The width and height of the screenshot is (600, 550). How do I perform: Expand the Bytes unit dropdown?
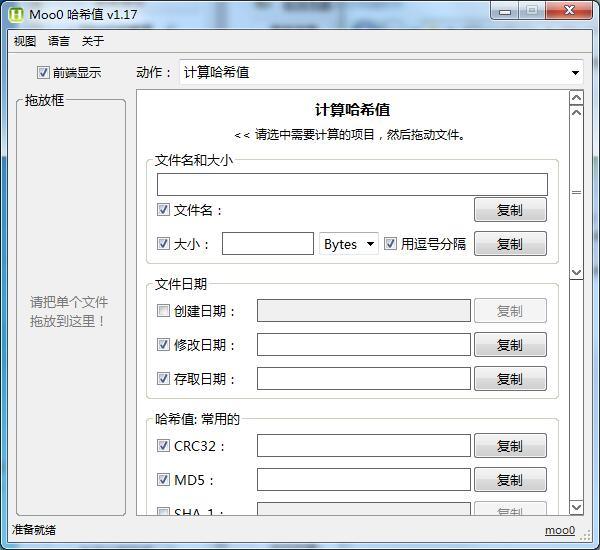coord(349,244)
